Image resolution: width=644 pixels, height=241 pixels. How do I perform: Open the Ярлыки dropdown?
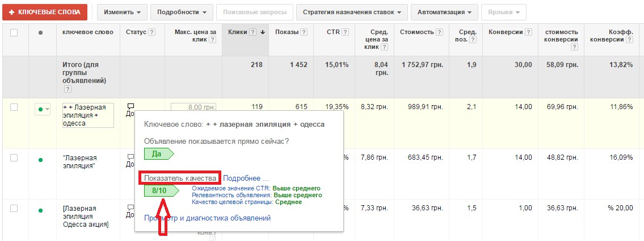click(503, 12)
